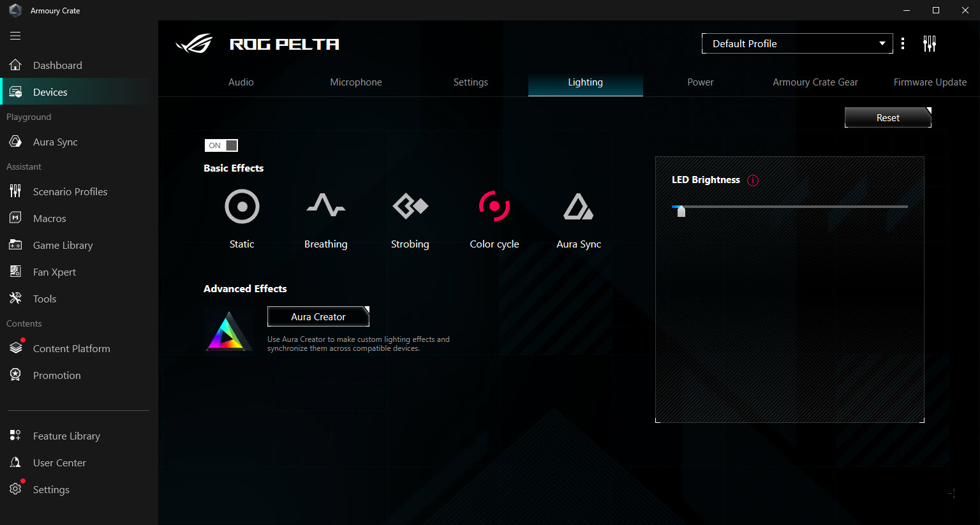Select the Color cycle lighting effect
This screenshot has width=980, height=525.
[x=494, y=219]
